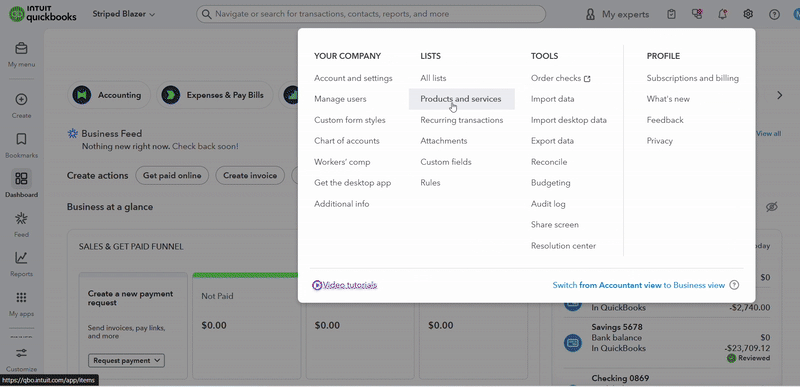Open Reports chart icon in sidebar
Viewport: 800px width, 387px height.
(21, 258)
